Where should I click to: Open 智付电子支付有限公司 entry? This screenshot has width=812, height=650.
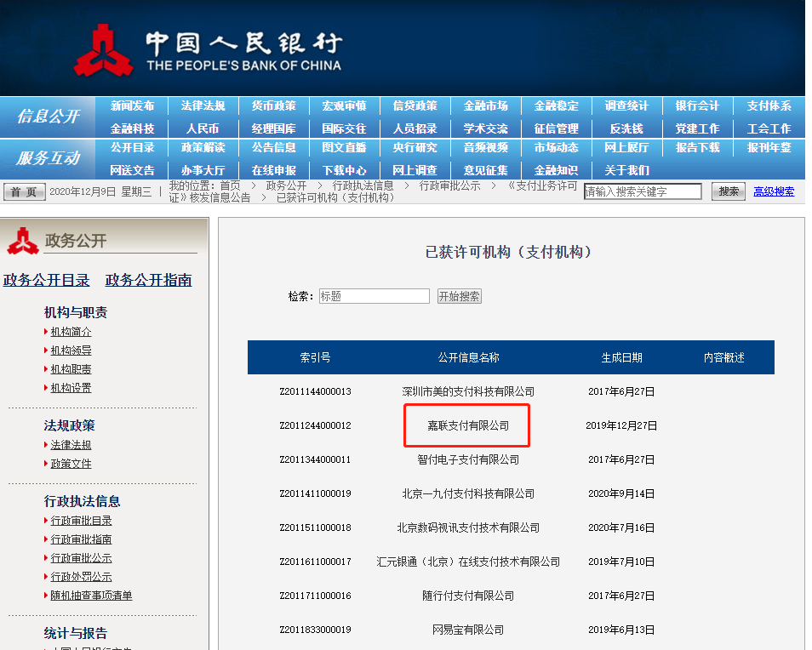point(468,459)
